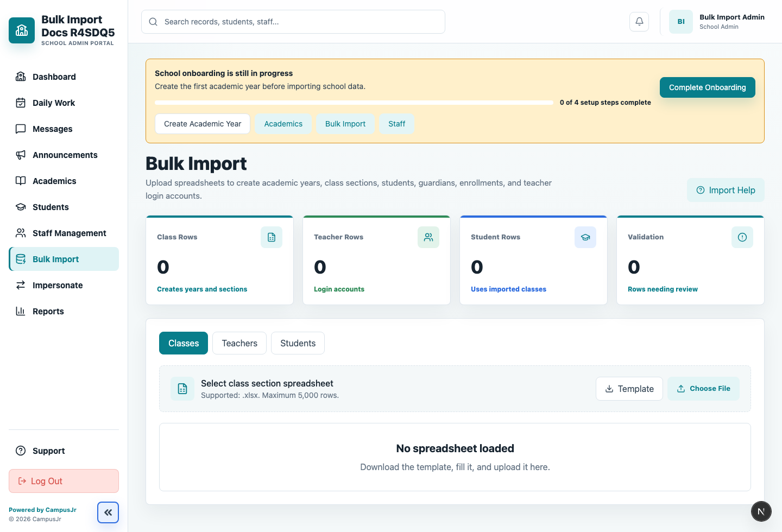Click the Next.js N badge icon
This screenshot has height=532, width=782.
click(x=761, y=511)
